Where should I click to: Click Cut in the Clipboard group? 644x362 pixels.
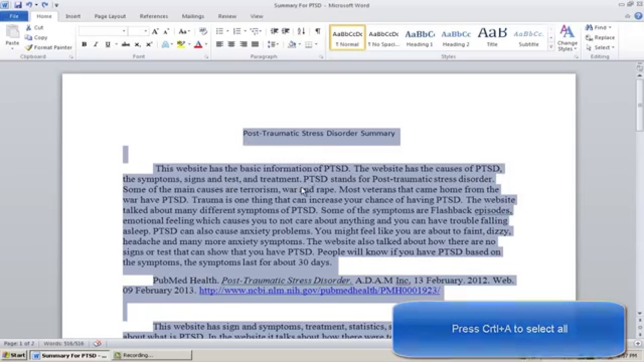34,28
